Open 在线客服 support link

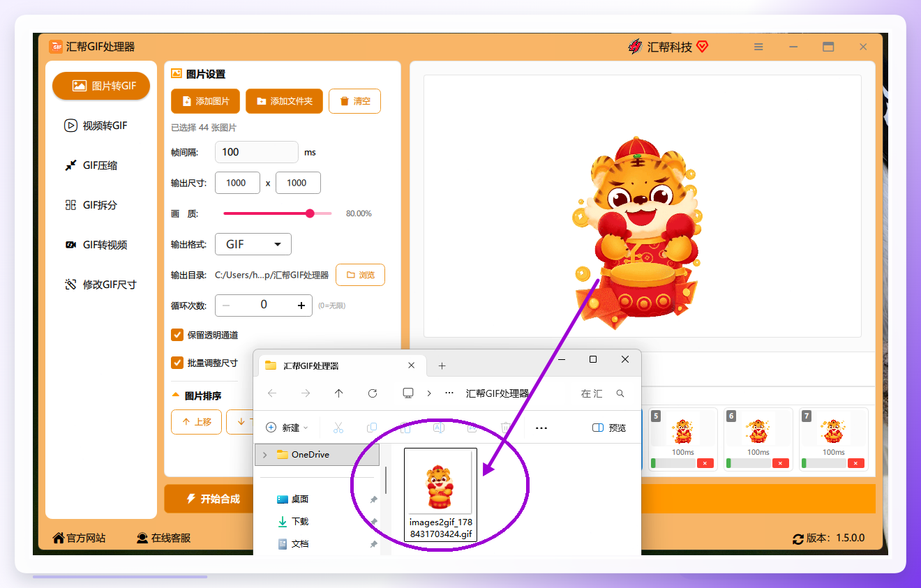click(x=163, y=538)
